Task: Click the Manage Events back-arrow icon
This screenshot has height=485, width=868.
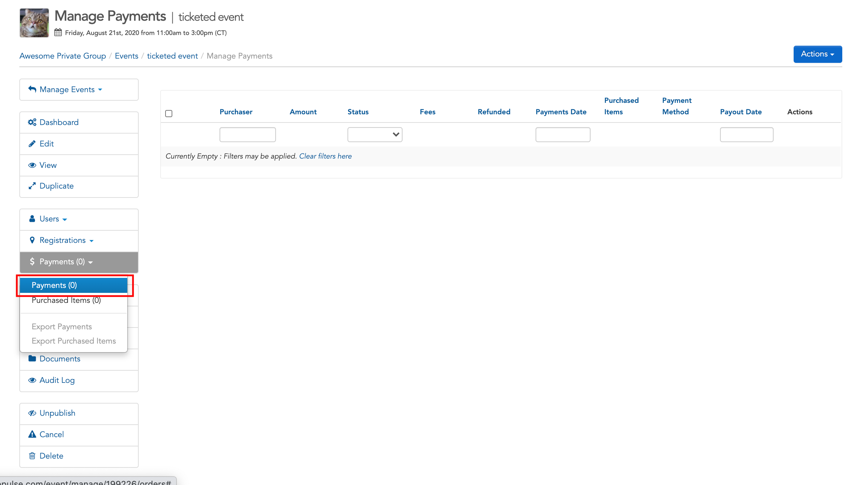Action: (32, 89)
